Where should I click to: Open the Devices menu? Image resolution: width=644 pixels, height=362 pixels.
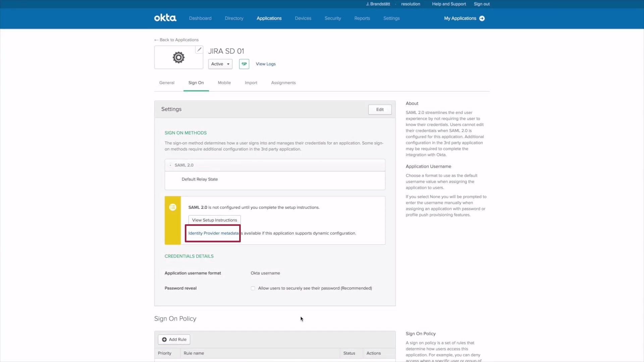tap(303, 18)
